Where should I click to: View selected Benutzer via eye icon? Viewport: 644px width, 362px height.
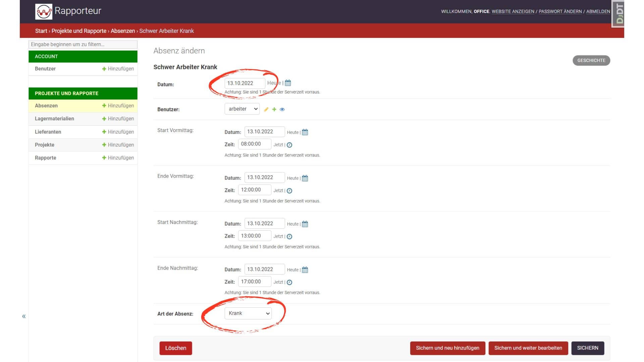282,109
